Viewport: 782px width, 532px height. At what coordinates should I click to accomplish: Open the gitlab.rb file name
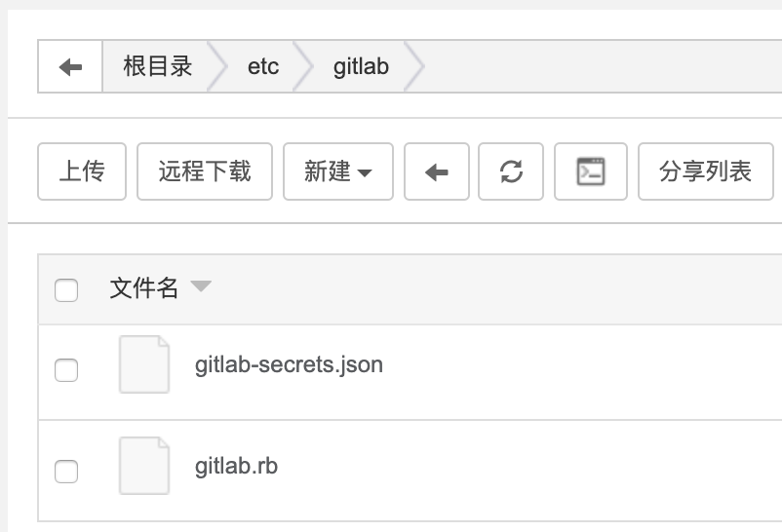coord(236,466)
